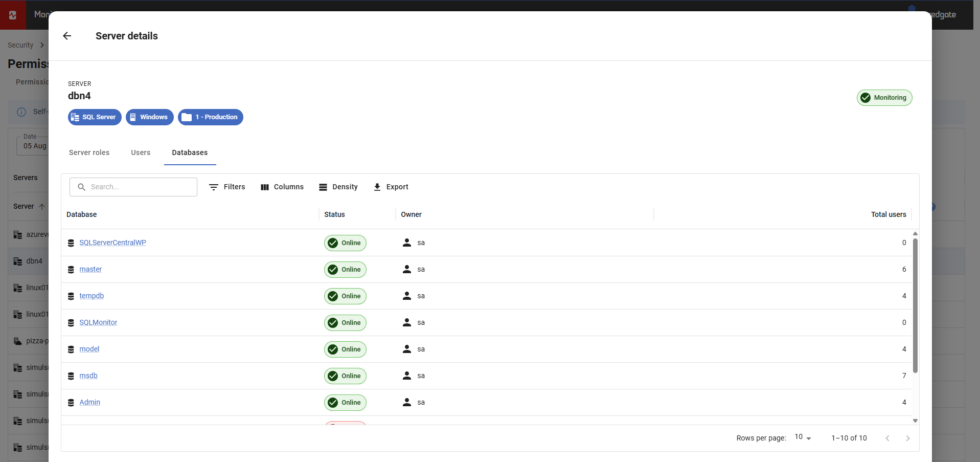Image resolution: width=980 pixels, height=462 pixels.
Task: Click the database icon beside master
Action: [71, 270]
